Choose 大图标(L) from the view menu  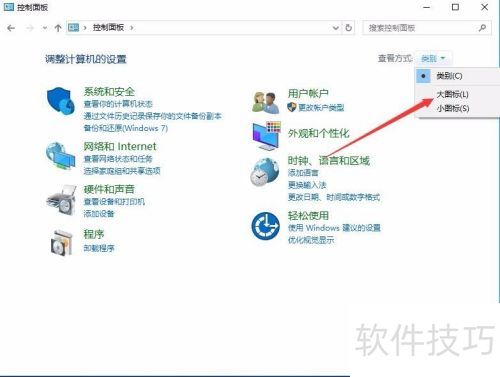tap(452, 94)
